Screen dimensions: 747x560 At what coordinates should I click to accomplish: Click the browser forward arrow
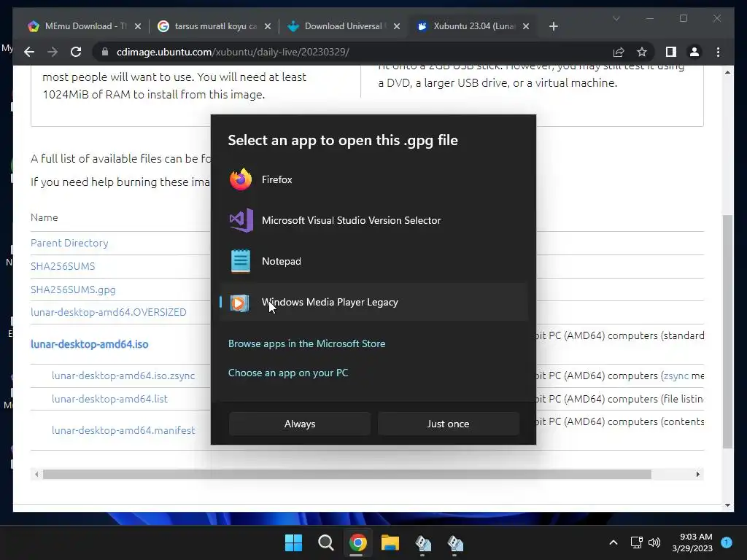click(x=53, y=52)
